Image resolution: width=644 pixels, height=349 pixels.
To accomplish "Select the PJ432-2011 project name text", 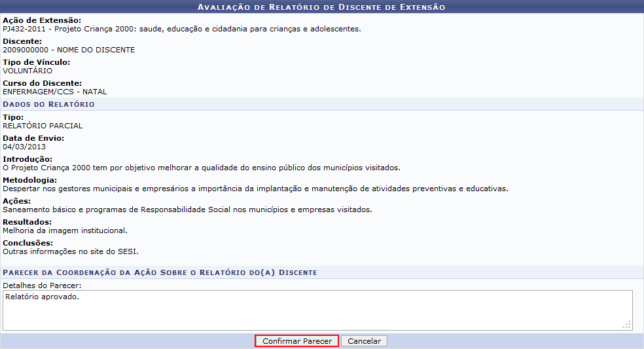I will pos(181,29).
